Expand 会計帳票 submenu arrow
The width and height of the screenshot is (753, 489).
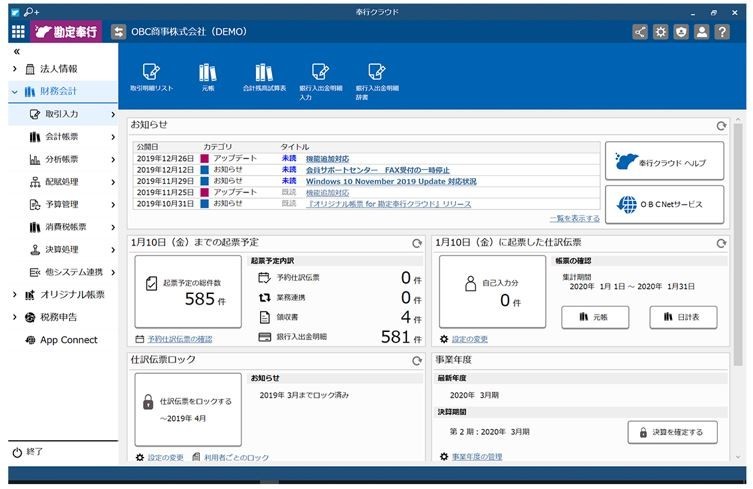click(x=113, y=137)
